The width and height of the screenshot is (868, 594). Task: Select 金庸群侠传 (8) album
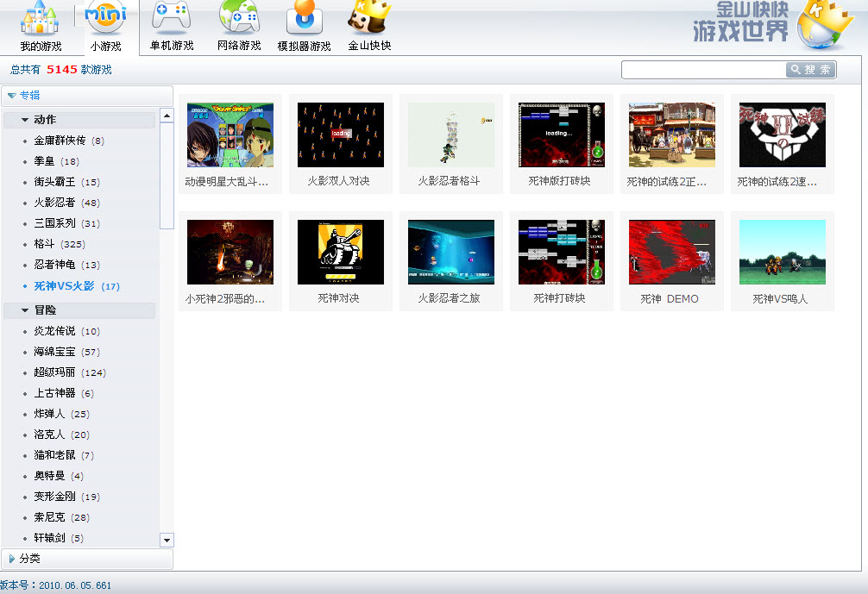[x=69, y=141]
